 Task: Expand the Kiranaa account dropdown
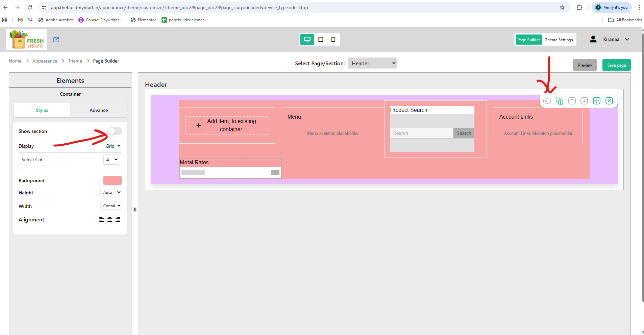[x=627, y=39]
